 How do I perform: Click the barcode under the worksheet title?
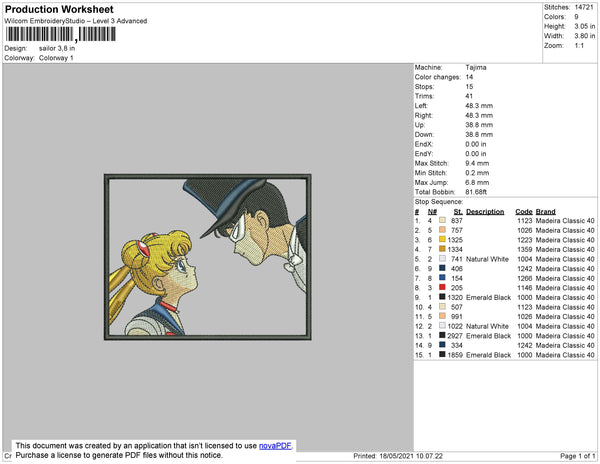coord(60,34)
